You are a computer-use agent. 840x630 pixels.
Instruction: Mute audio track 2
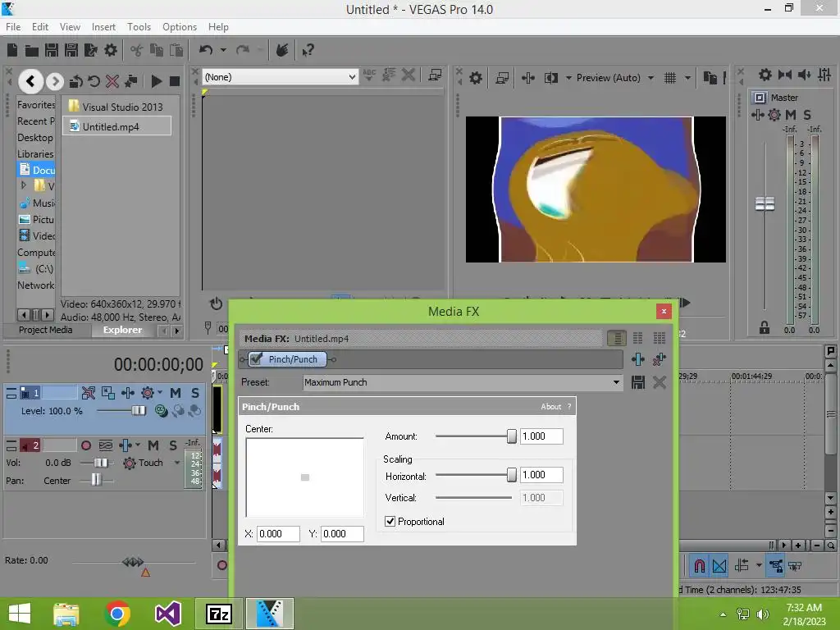click(x=153, y=445)
